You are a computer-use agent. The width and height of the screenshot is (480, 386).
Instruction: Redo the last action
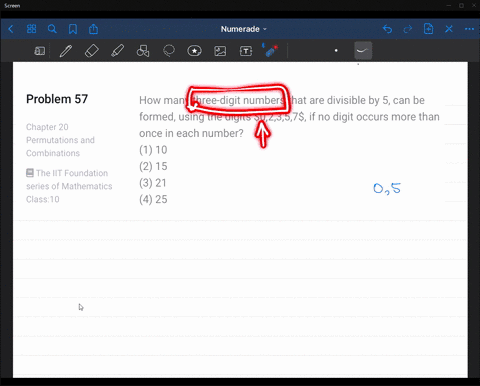pyautogui.click(x=408, y=29)
